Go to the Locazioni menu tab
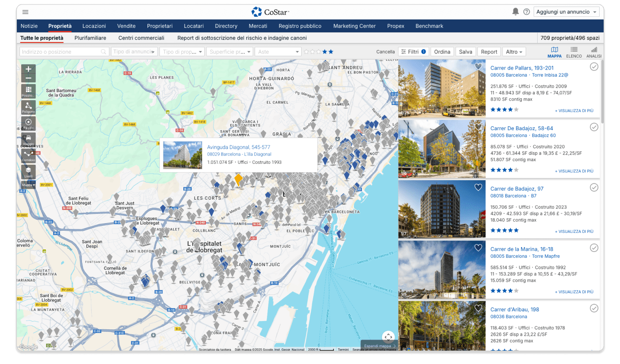The image size is (620, 364). click(x=94, y=26)
